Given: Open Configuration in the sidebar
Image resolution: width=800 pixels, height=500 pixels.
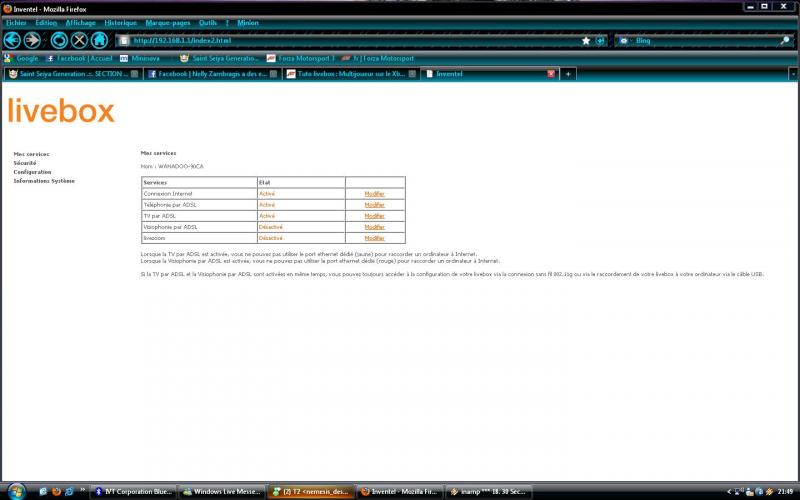Looking at the screenshot, I should point(33,172).
